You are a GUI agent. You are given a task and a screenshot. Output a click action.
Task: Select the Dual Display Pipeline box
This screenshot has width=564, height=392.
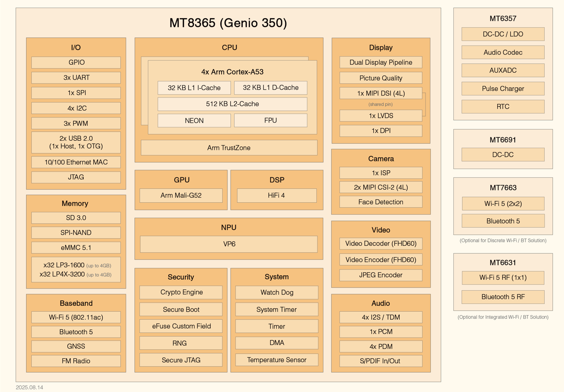point(381,63)
